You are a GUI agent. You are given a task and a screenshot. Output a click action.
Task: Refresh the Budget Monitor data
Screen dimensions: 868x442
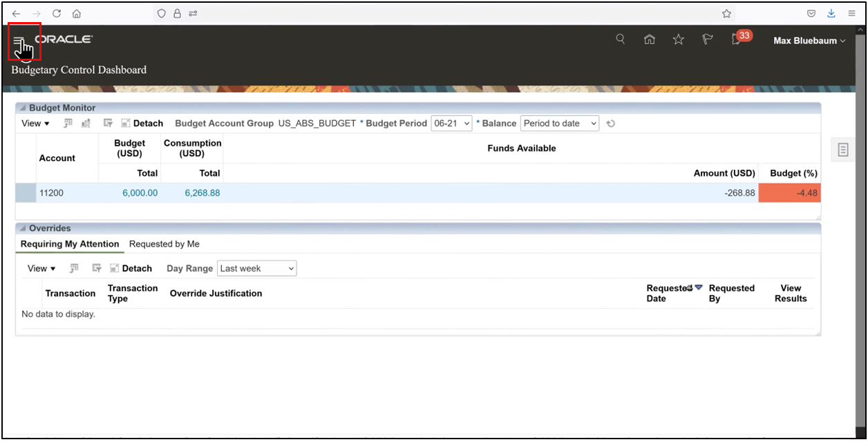pyautogui.click(x=611, y=123)
